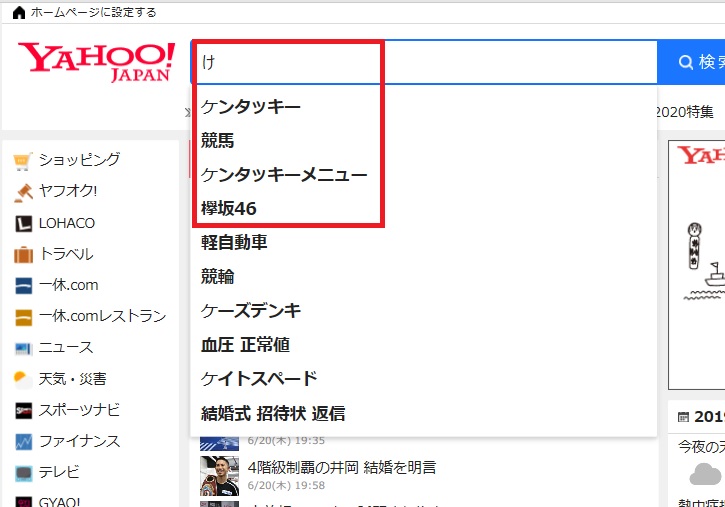Click the 天気・災害 weather icon

22,379
